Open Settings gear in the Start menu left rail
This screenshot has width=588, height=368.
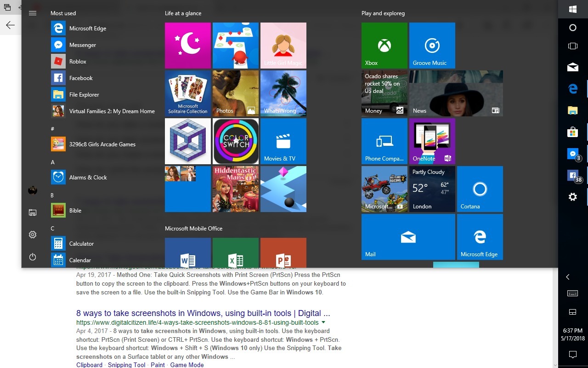tap(33, 235)
